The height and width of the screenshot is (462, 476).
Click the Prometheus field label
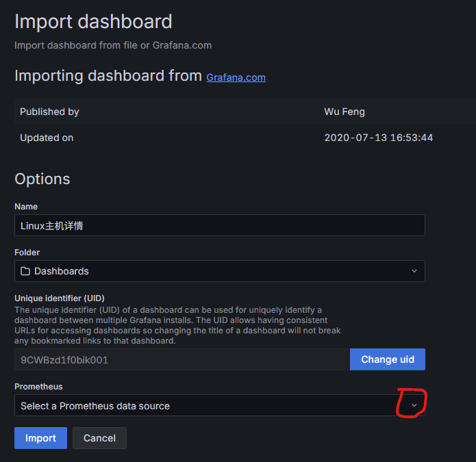(38, 387)
